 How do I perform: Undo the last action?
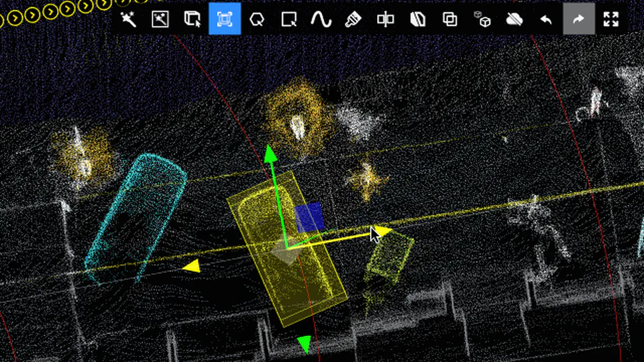[547, 19]
